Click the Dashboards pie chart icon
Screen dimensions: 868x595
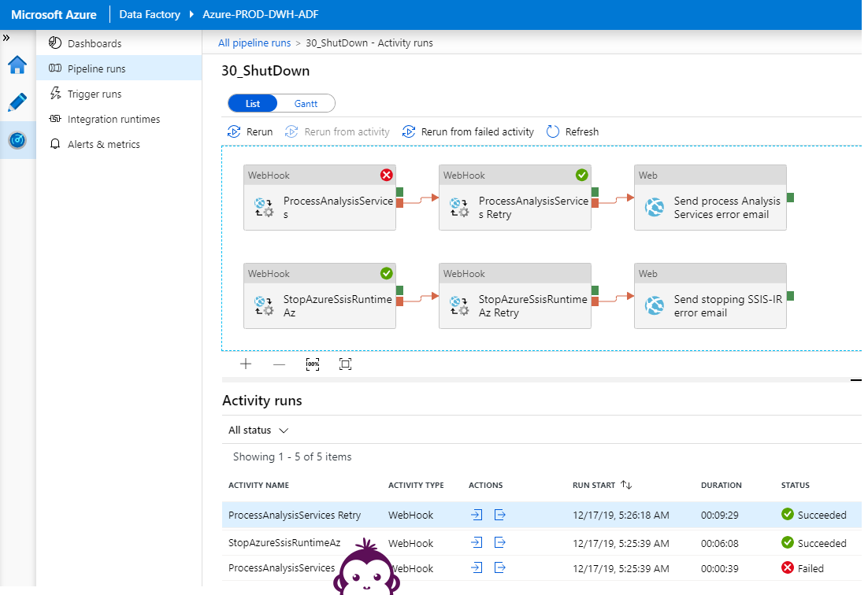pyautogui.click(x=55, y=42)
